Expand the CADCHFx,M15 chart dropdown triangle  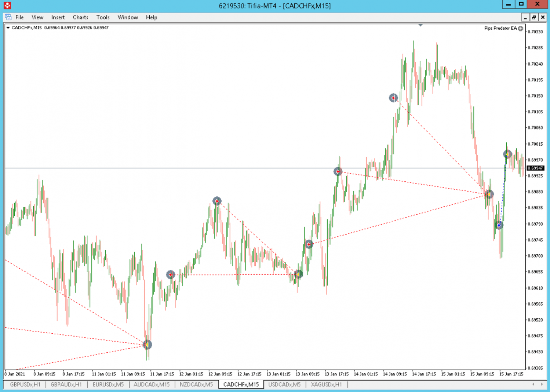pyautogui.click(x=8, y=28)
